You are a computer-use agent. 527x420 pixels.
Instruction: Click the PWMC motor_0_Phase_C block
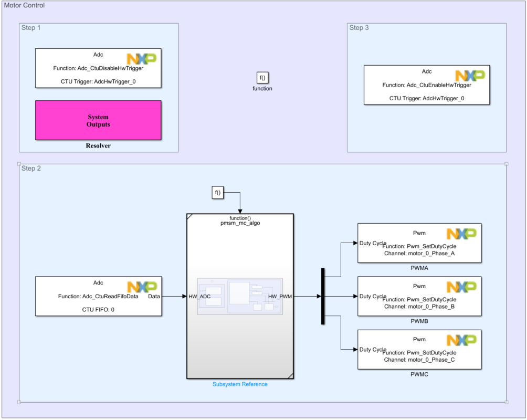419,350
